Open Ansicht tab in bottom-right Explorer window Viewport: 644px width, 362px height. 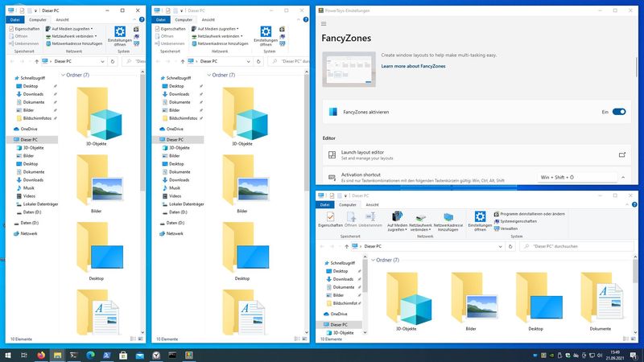tap(372, 205)
